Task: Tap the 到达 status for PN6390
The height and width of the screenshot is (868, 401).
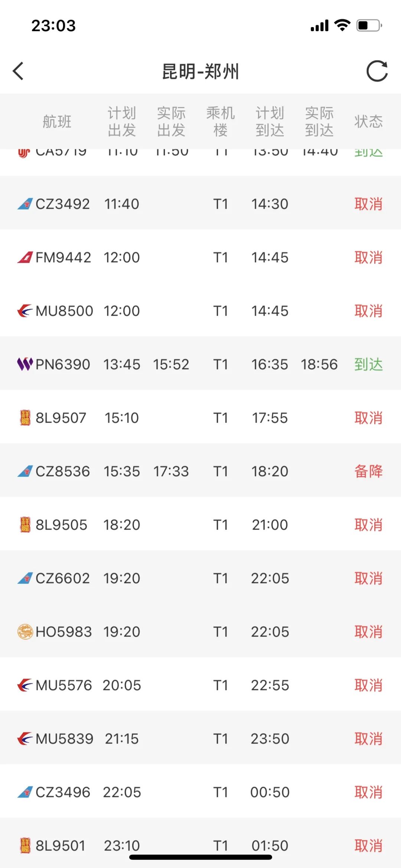Action: (368, 364)
